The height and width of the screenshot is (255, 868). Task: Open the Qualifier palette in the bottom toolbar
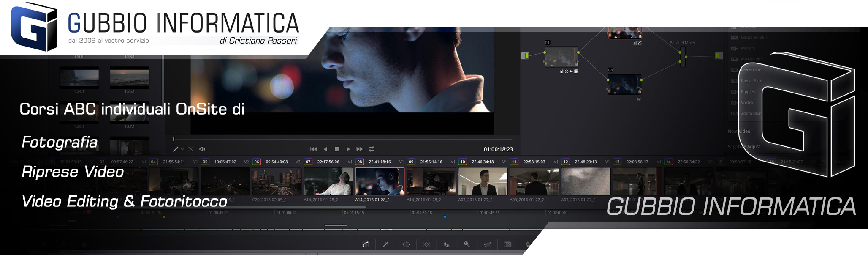385,244
